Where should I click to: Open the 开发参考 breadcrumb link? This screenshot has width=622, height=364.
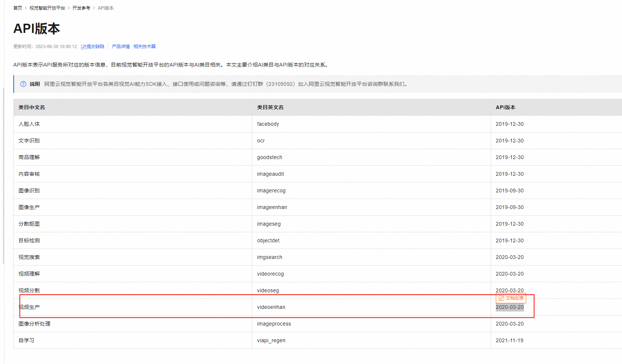pyautogui.click(x=81, y=8)
